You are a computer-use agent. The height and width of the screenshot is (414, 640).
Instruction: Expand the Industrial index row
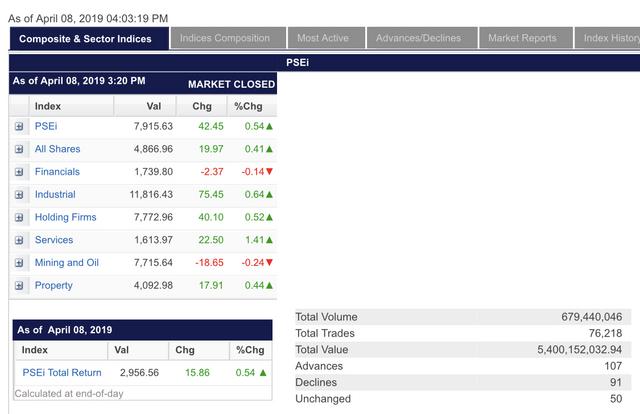[x=19, y=195]
